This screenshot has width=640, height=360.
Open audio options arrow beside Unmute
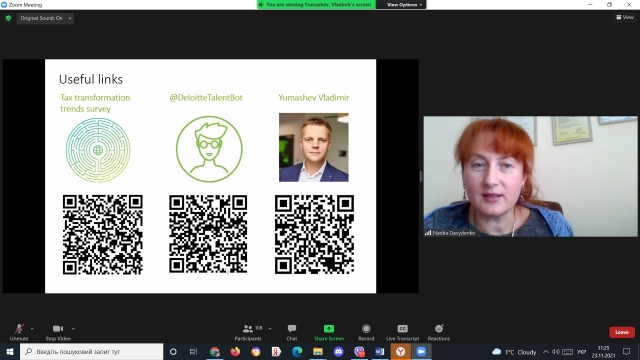pos(32,329)
